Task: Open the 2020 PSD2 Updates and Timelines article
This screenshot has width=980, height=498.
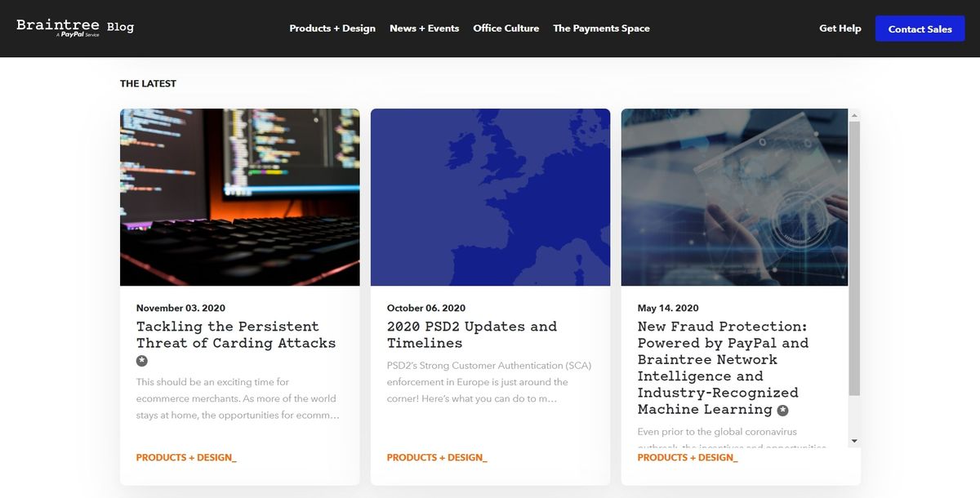Action: (472, 335)
